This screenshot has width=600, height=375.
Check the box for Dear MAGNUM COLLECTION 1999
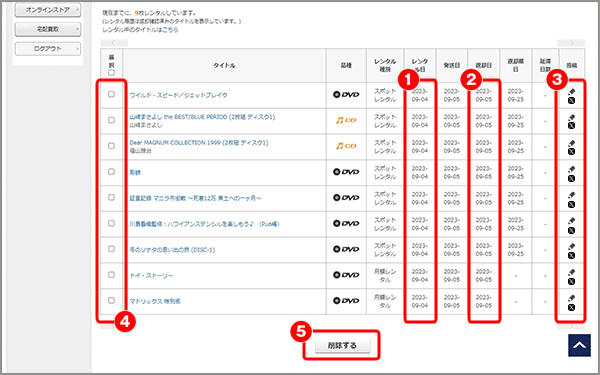coord(111,146)
